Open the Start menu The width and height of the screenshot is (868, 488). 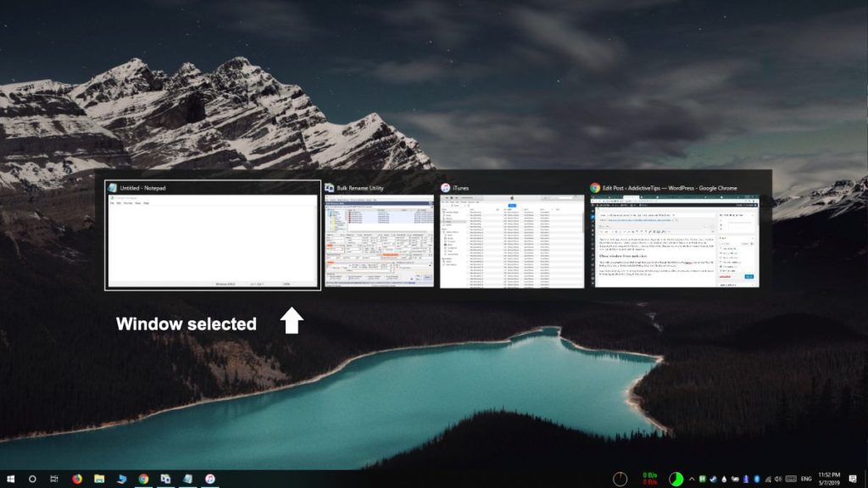(11, 479)
